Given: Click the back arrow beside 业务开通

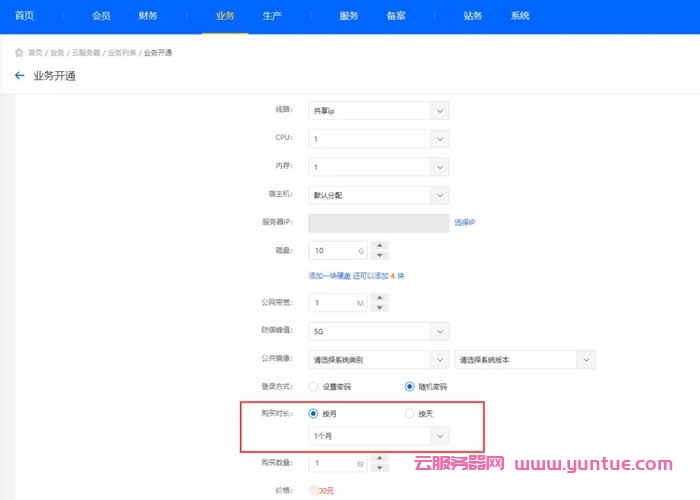Looking at the screenshot, I should [x=19, y=76].
